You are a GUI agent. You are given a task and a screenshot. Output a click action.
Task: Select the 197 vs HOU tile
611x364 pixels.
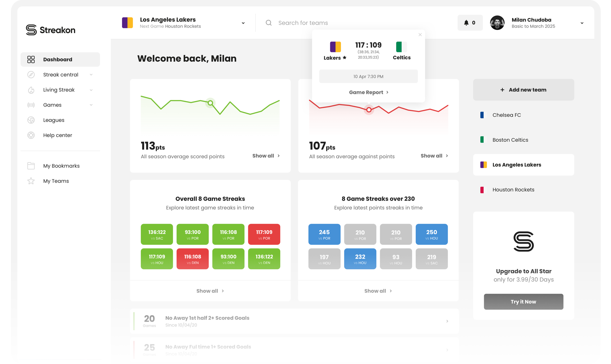[324, 259]
